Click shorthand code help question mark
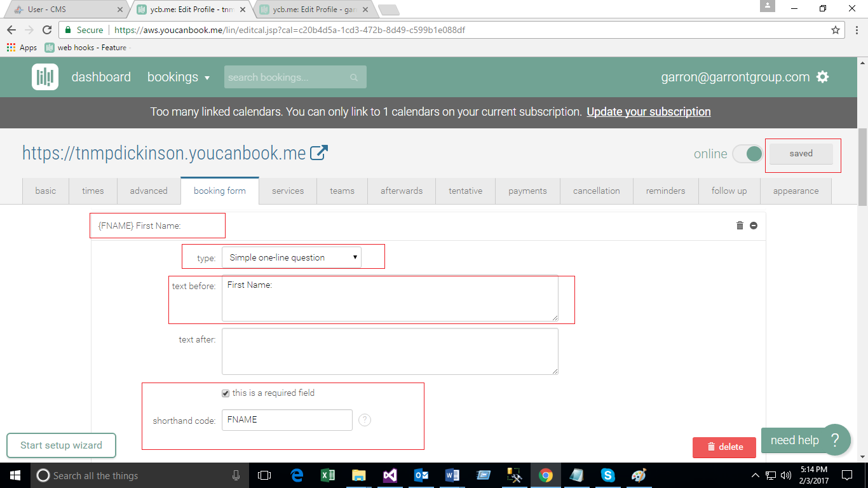Viewport: 868px width, 488px height. point(365,420)
